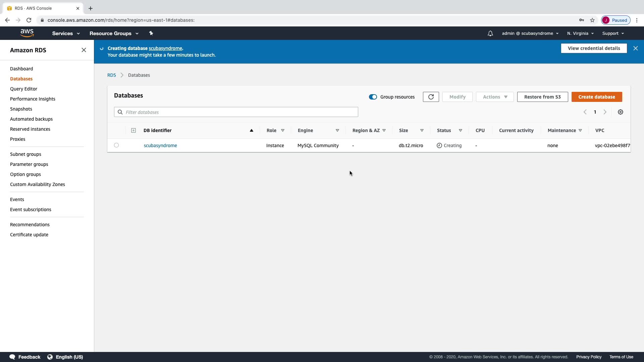This screenshot has height=362, width=644.
Task: Click the Create database button
Action: coord(596,97)
